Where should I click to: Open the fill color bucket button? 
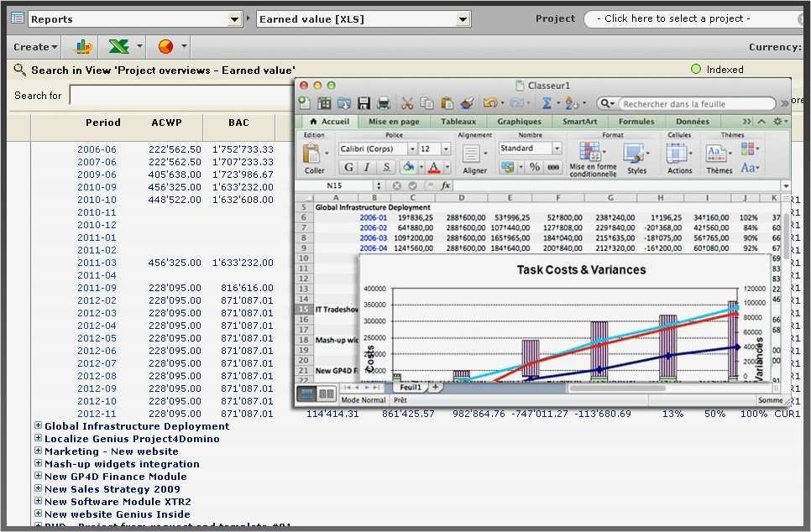[409, 167]
